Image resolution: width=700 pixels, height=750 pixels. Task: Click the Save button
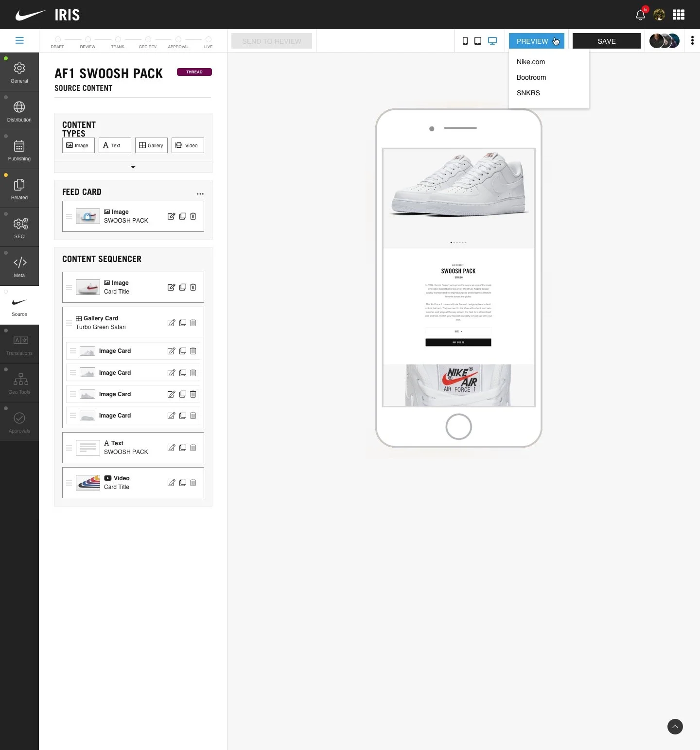(606, 41)
